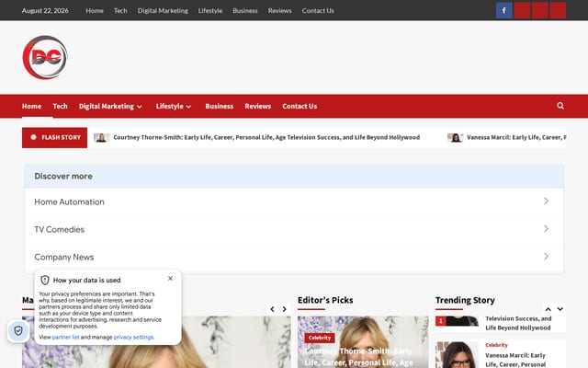Expand Lifestyle submenu arrow
Image resolution: width=588 pixels, height=368 pixels.
point(188,107)
